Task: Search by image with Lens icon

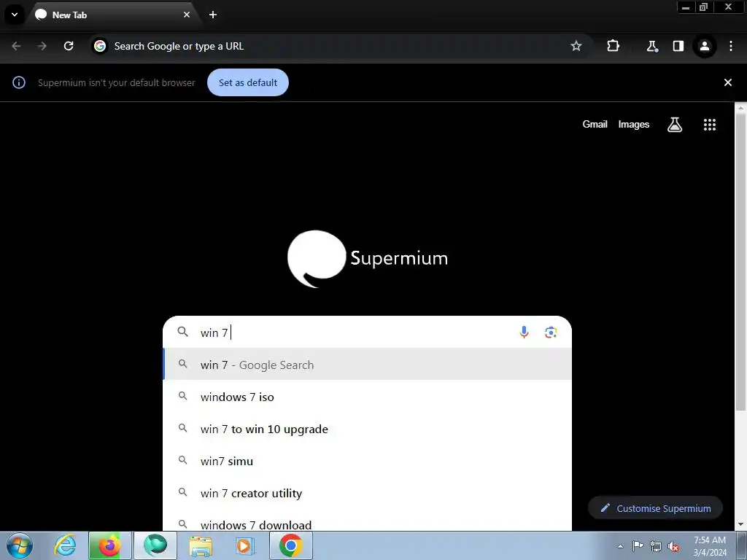Action: [x=551, y=332]
